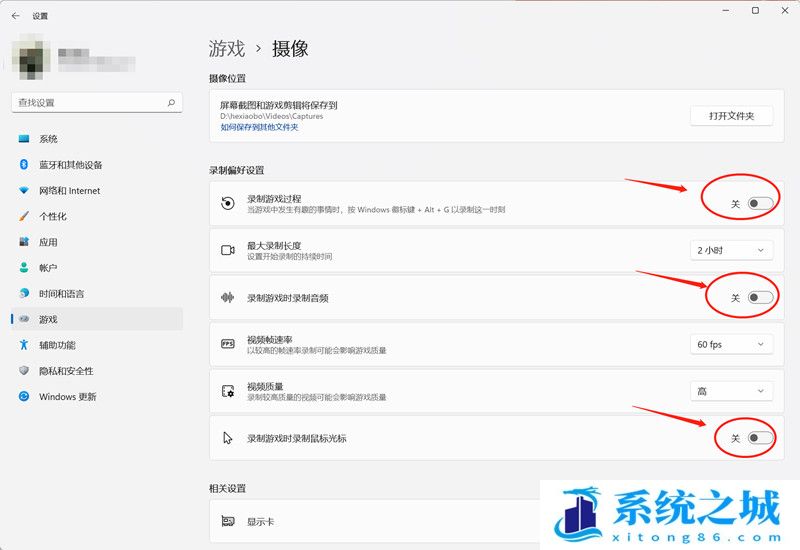Open 网络和 Internet settings
The height and width of the screenshot is (550, 800).
click(x=96, y=190)
